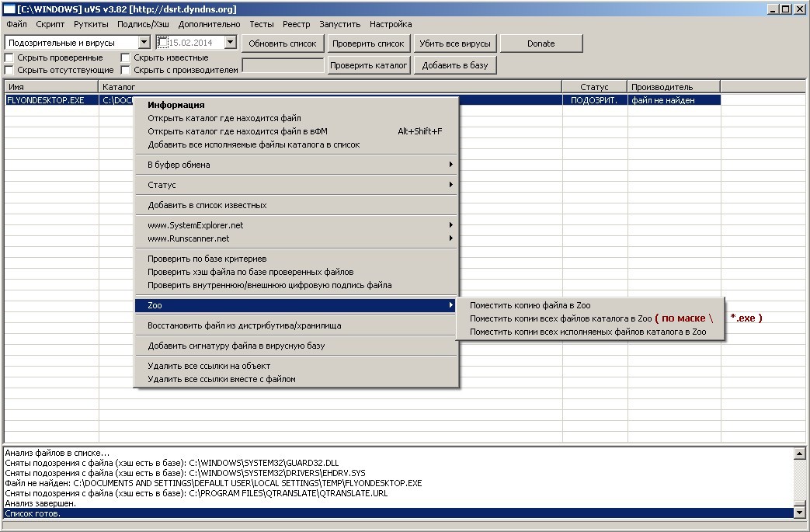Enable the 'Скрыть проверенные' checkbox

pos(9,57)
